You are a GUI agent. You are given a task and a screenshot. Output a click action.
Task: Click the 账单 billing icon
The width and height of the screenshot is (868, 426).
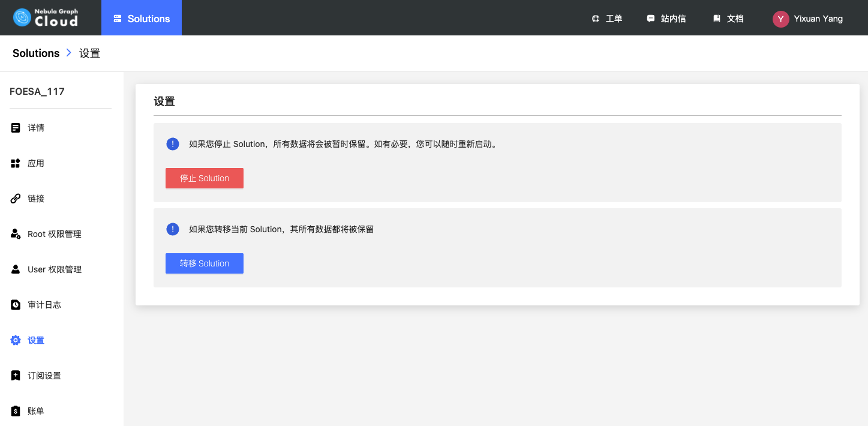(16, 411)
